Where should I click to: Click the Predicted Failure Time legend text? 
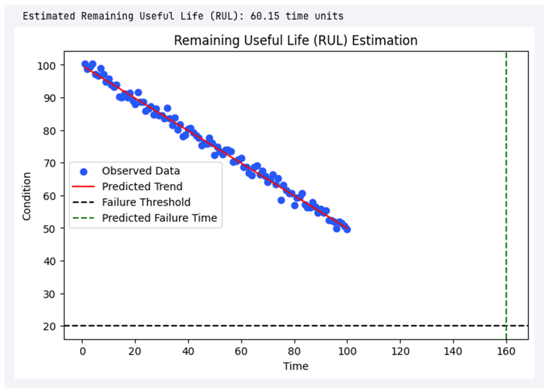coord(160,218)
